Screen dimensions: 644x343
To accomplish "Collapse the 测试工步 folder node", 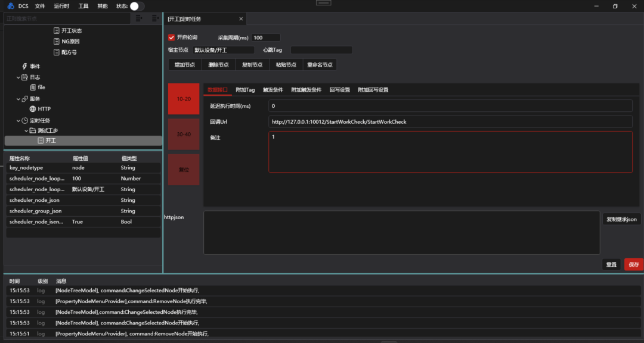I will coord(26,130).
